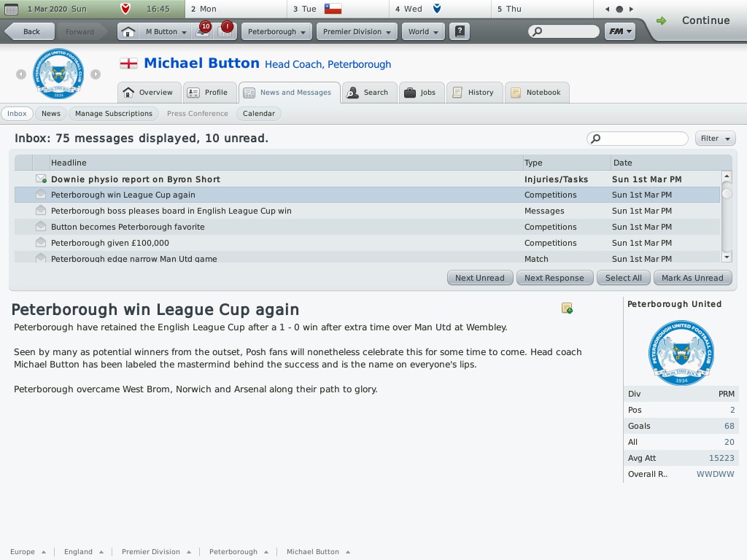Viewport: 747px width, 560px height.
Task: Click the inbox list scrollbar handle
Action: pos(727,193)
